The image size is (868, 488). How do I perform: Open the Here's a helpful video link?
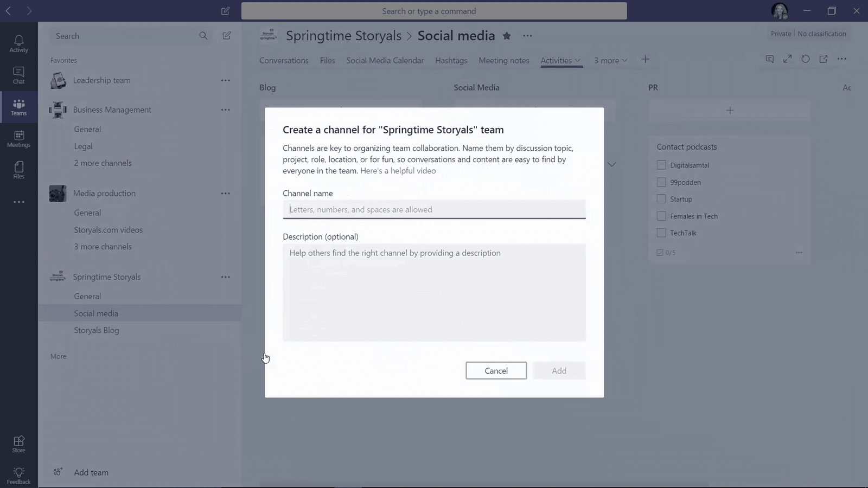pos(398,170)
